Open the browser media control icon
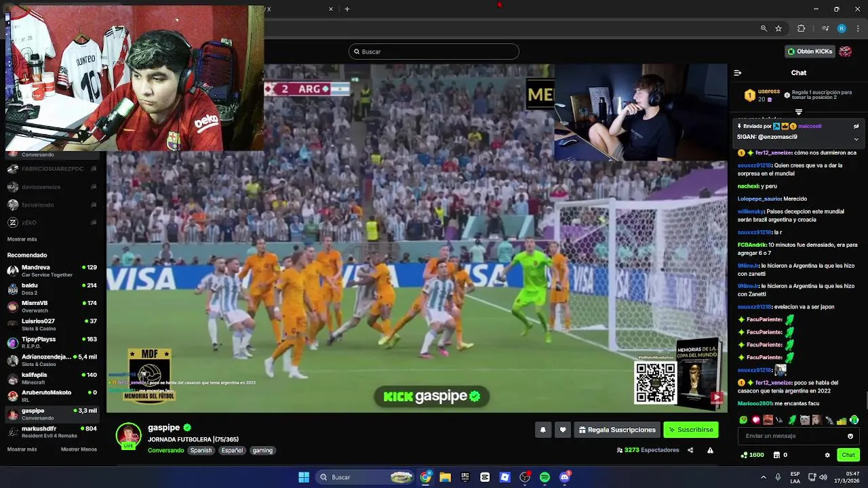Image resolution: width=868 pixels, height=488 pixels. [825, 28]
